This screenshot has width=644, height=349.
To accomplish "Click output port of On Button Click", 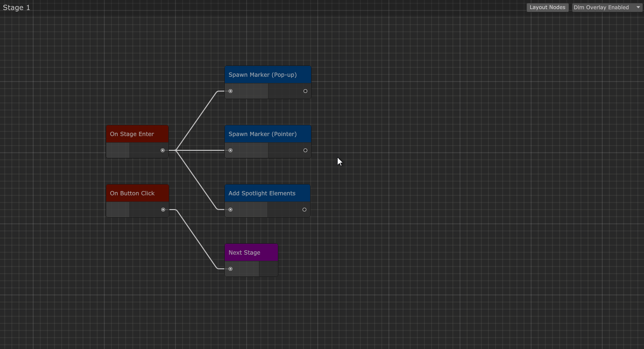I will coord(163,210).
